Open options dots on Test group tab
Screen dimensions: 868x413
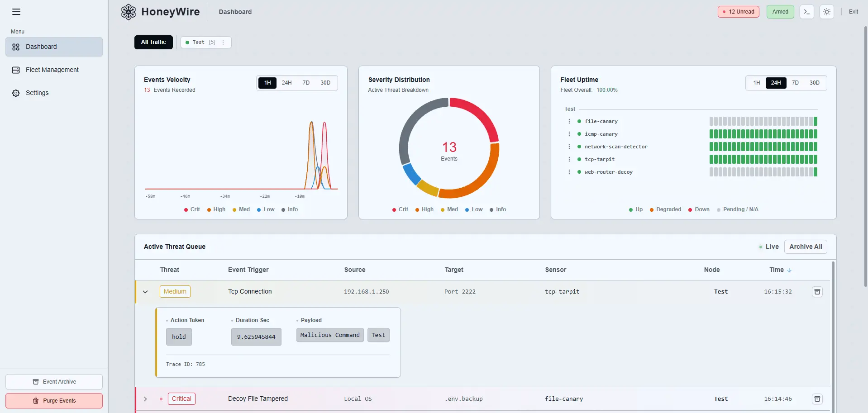[223, 43]
